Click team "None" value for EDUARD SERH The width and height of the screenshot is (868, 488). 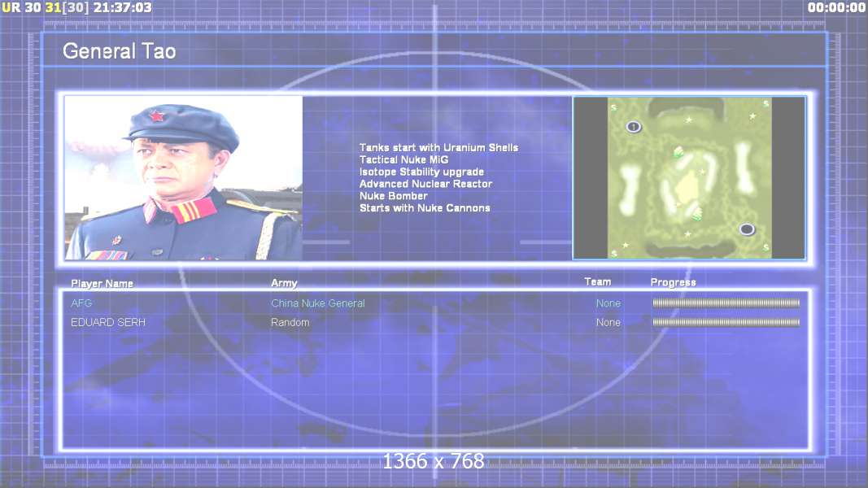(x=608, y=322)
